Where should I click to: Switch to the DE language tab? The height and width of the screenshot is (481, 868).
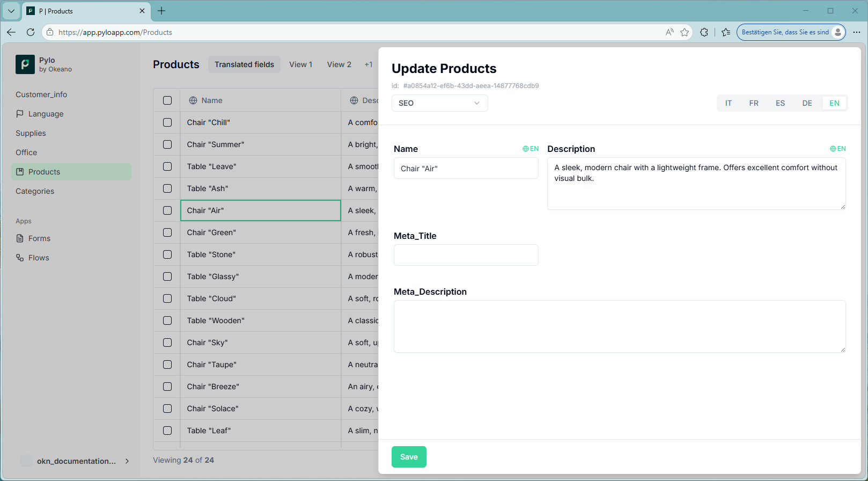pyautogui.click(x=807, y=103)
